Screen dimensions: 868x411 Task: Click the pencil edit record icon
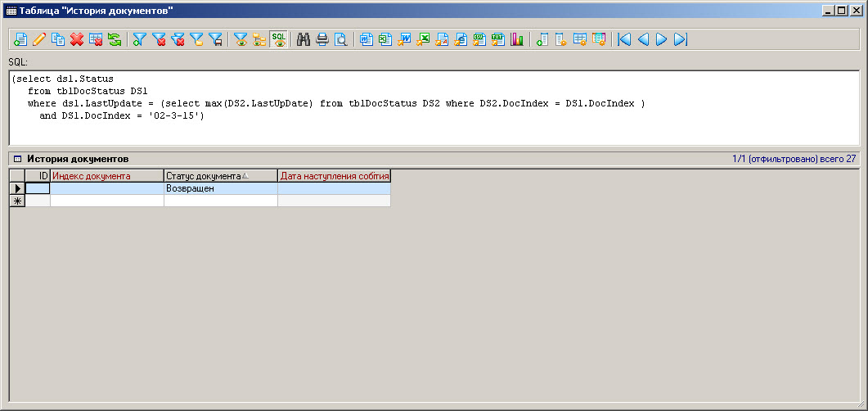coord(39,39)
